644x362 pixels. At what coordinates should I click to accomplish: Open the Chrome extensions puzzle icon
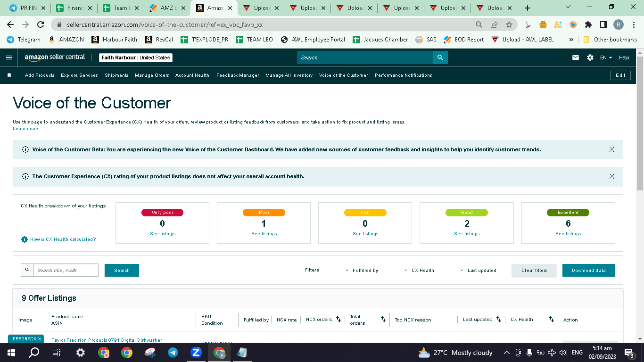point(588,25)
